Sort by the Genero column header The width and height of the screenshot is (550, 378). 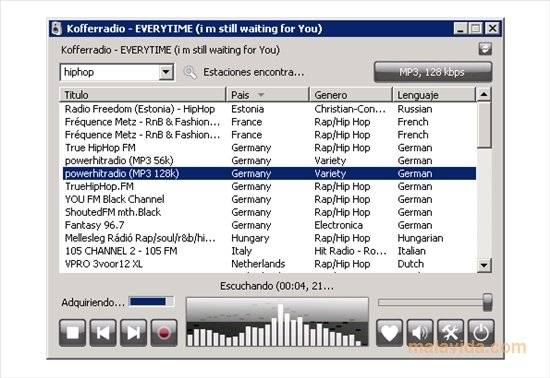click(x=351, y=95)
